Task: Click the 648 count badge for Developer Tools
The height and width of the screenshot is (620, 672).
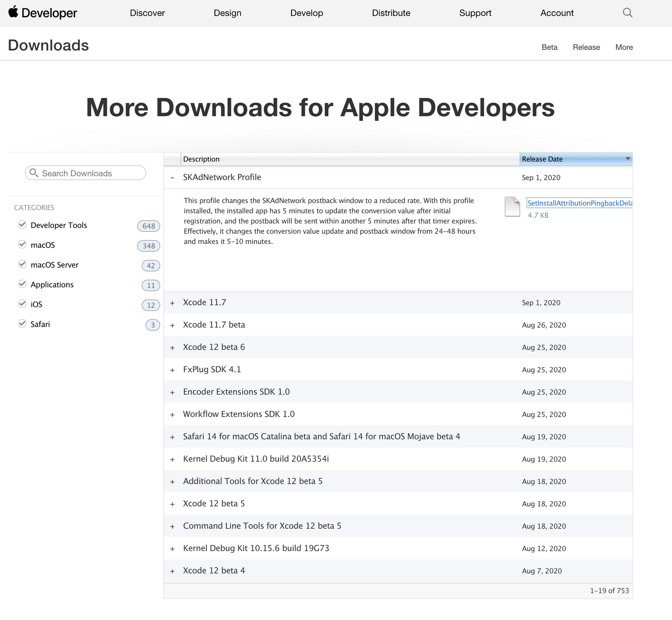Action: coord(149,226)
